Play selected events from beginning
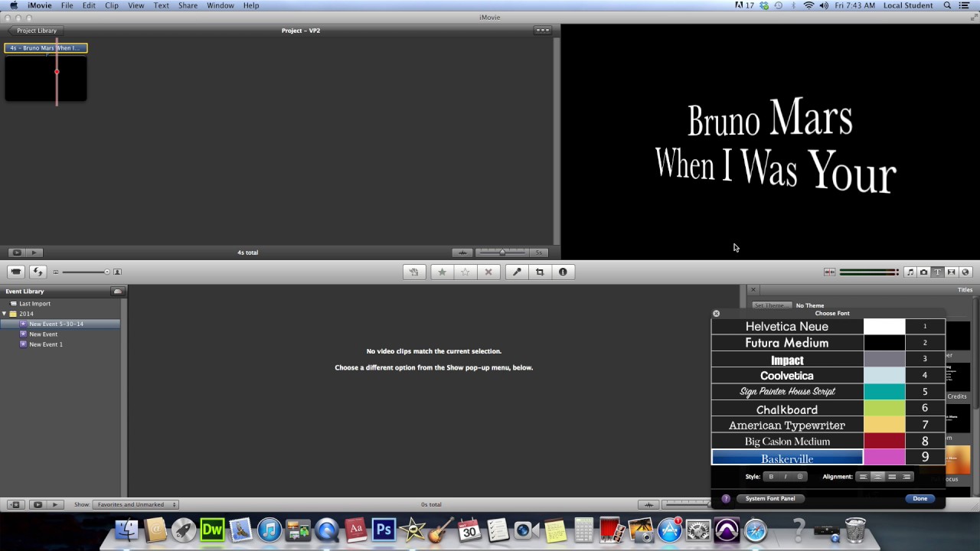 click(x=54, y=504)
